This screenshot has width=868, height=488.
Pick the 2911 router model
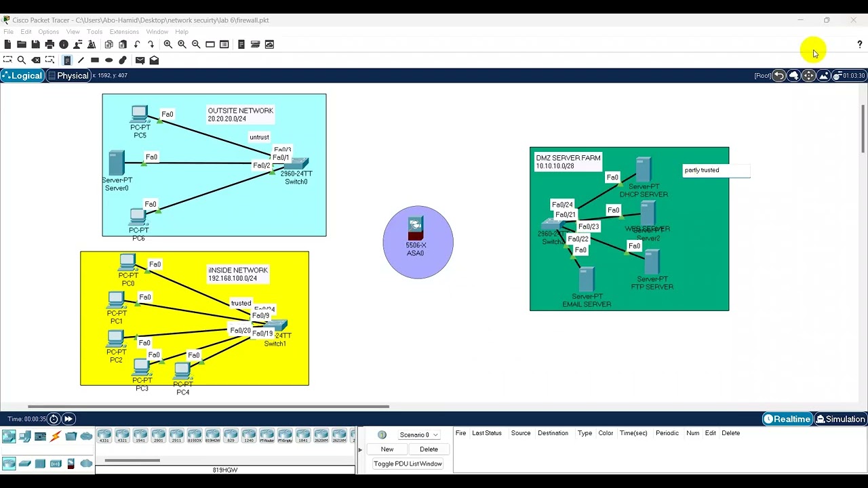(x=176, y=436)
